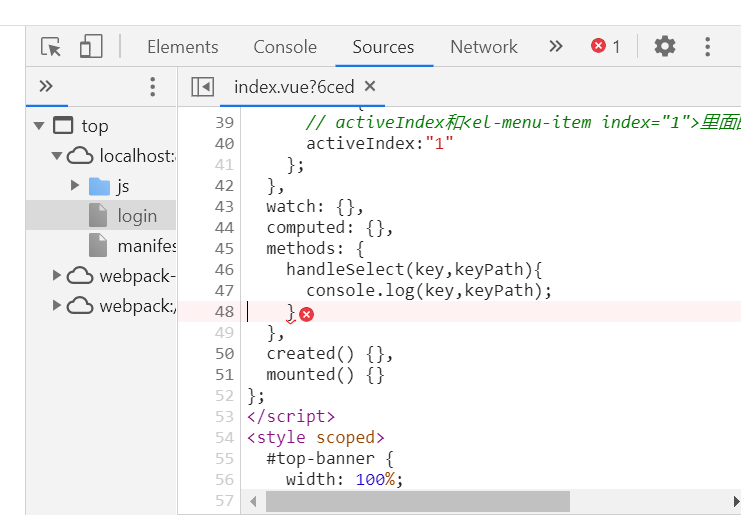
Task: Click the console.log(key,keyPath); code line
Action: [429, 290]
